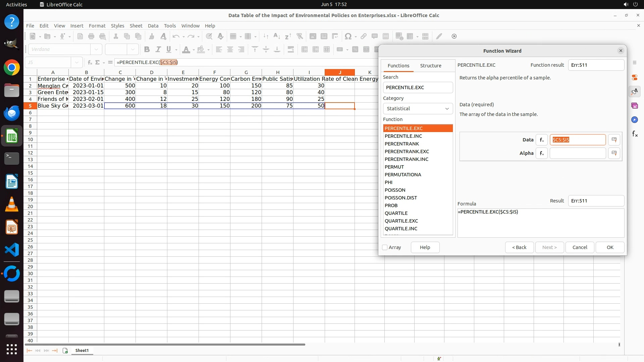Switch to the Structure tab

pyautogui.click(x=430, y=66)
